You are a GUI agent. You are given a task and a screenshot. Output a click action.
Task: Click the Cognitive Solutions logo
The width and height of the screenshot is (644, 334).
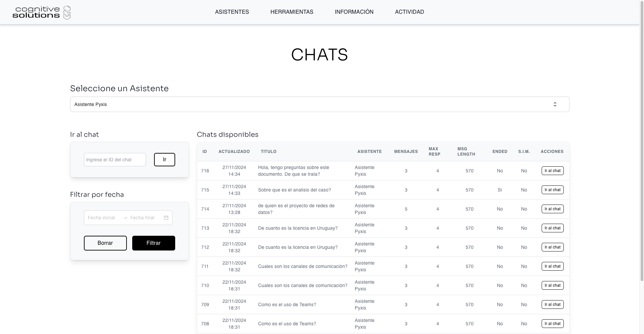(42, 12)
